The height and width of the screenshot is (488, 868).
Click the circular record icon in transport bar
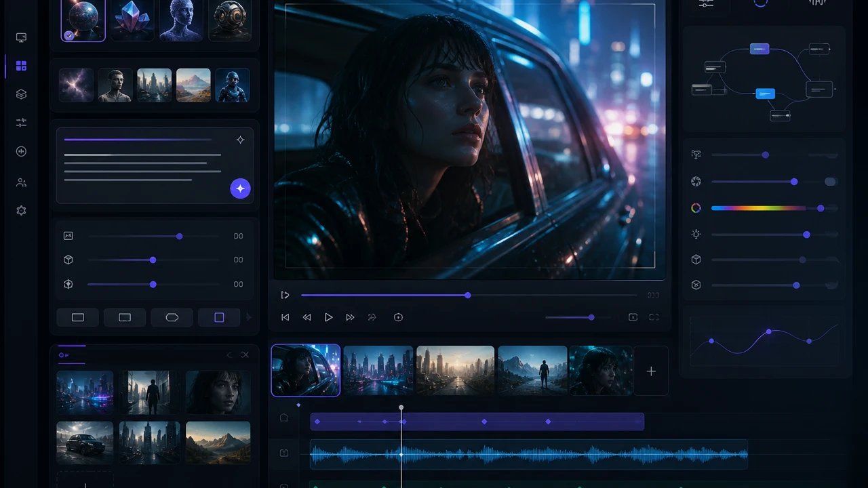[x=398, y=317]
